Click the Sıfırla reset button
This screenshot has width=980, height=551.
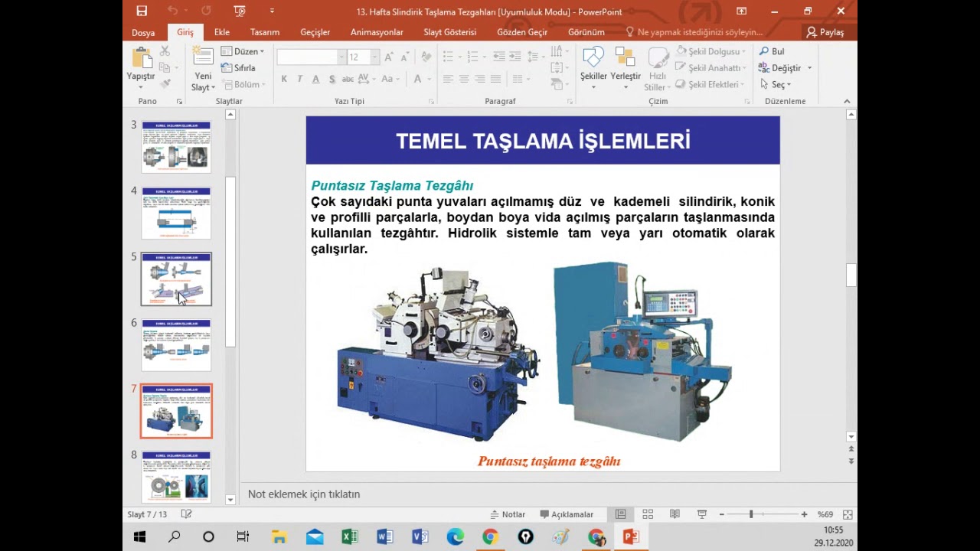pos(238,68)
